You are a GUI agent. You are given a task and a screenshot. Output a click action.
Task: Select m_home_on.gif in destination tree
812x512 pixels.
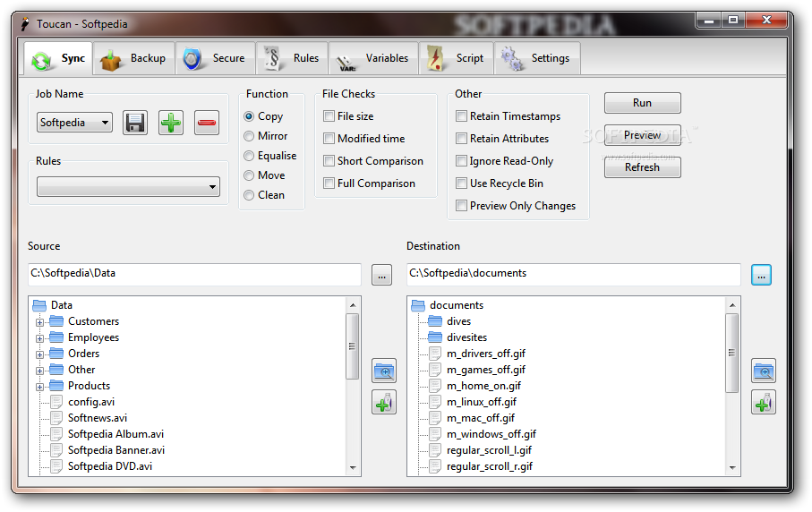483,386
